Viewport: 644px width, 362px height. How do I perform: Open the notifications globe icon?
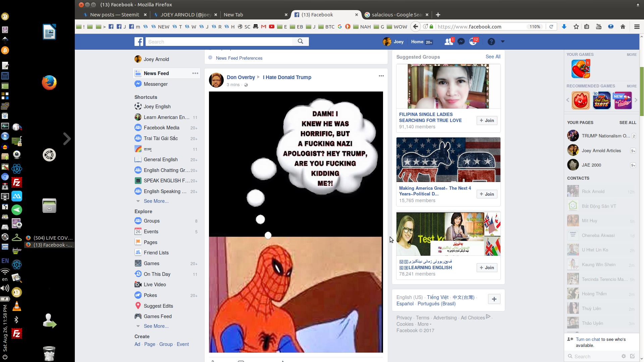coord(473,42)
